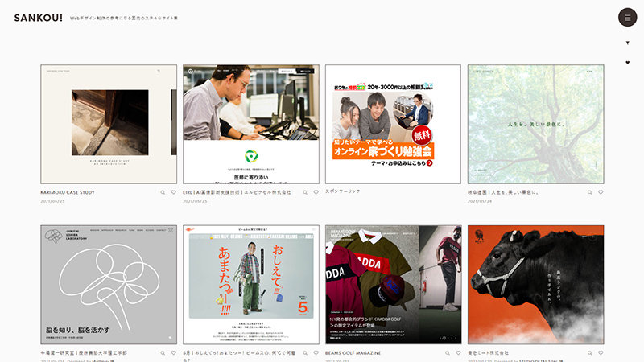Zoom KARIMOKU CASE STUDY with magnifier icon

163,192
